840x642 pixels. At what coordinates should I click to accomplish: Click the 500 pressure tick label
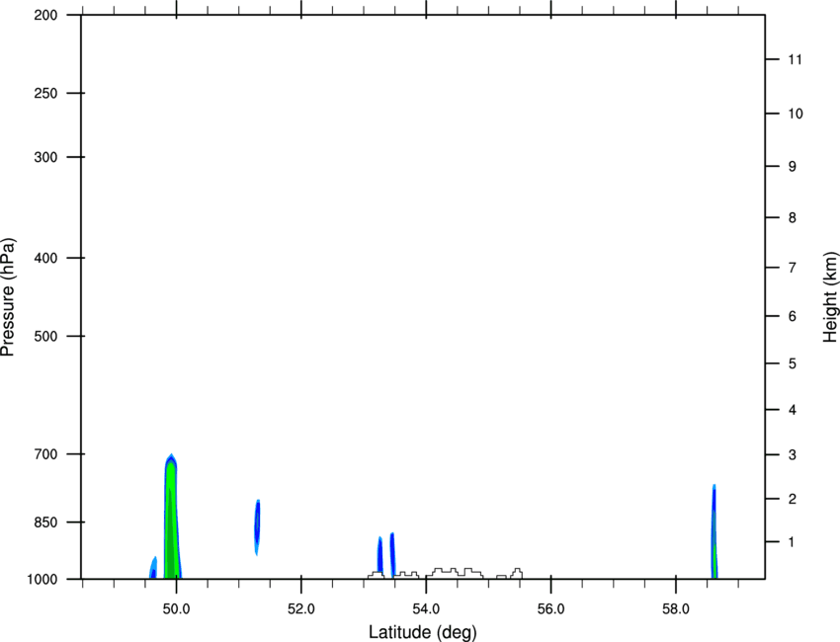point(46,336)
